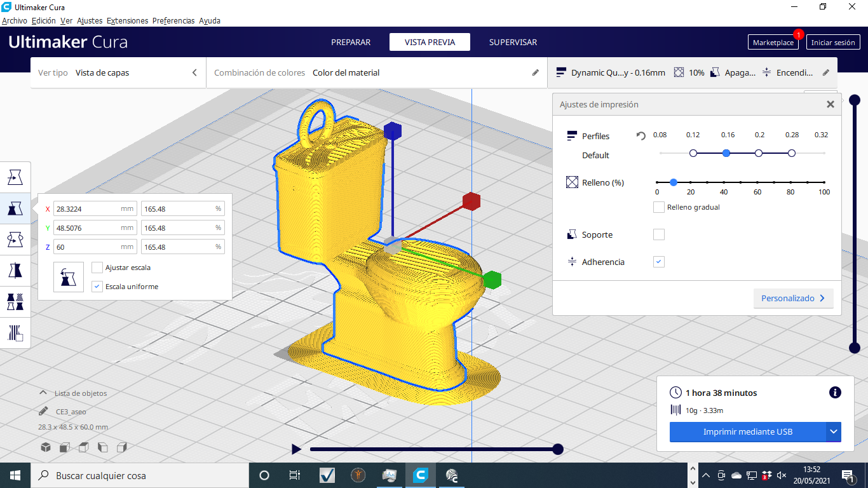
Task: Enable the Soporte checkbox
Action: click(x=659, y=234)
